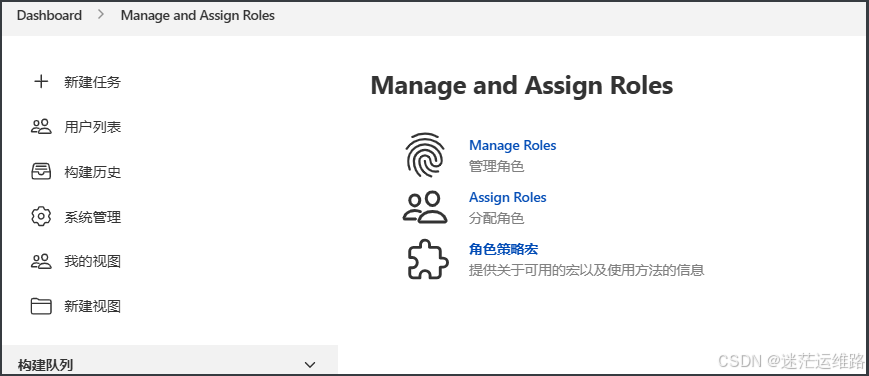This screenshot has width=869, height=376.
Task: Click the gear icon beside 系统管理
Action: (x=41, y=217)
